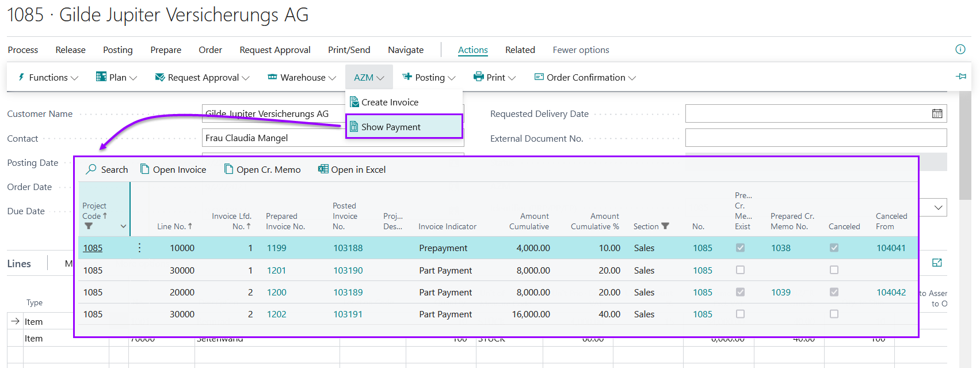980x368 pixels.
Task: Click the Open Invoice page icon
Action: 145,169
